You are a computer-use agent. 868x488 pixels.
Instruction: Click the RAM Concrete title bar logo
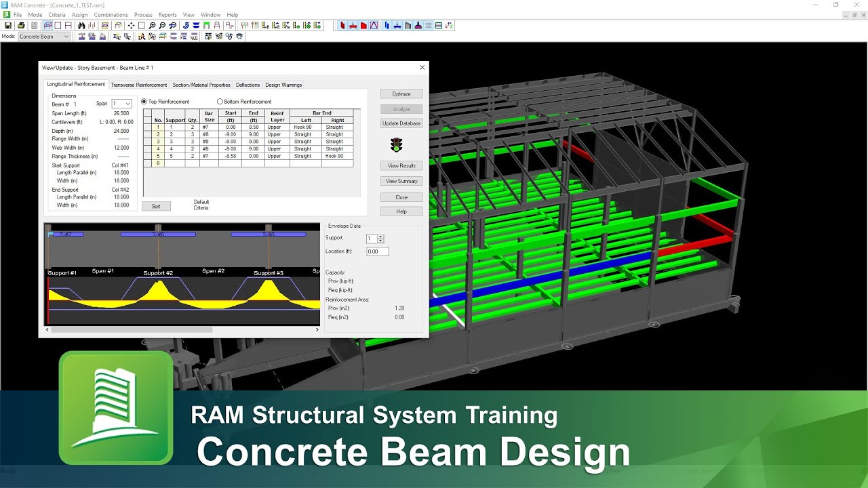[x=5, y=5]
